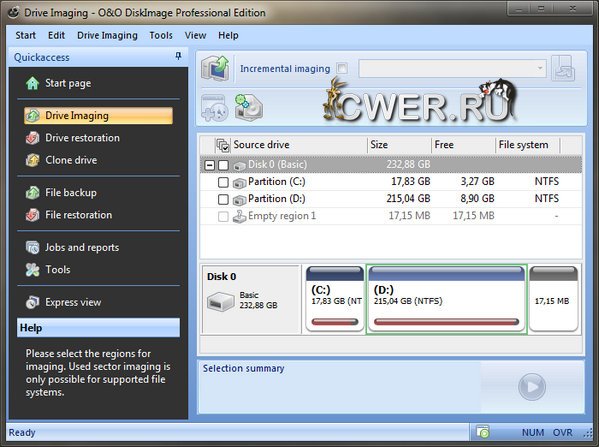Check the Empty region 1 checkbox
Screen dimensions: 599x447
click(223, 217)
